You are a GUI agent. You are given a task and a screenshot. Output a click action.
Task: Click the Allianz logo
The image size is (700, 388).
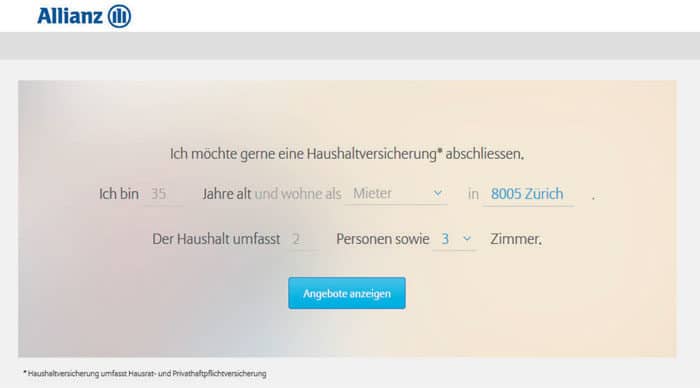click(x=84, y=17)
